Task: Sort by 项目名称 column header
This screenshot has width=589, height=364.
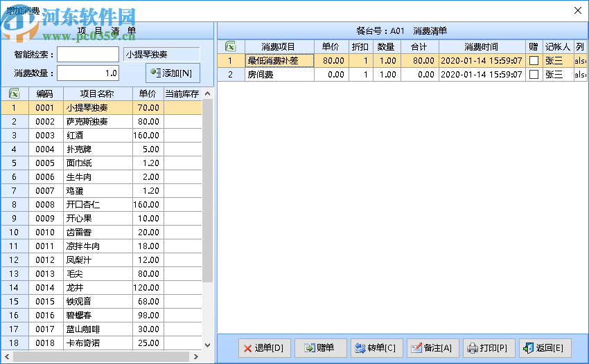Action: pos(98,93)
